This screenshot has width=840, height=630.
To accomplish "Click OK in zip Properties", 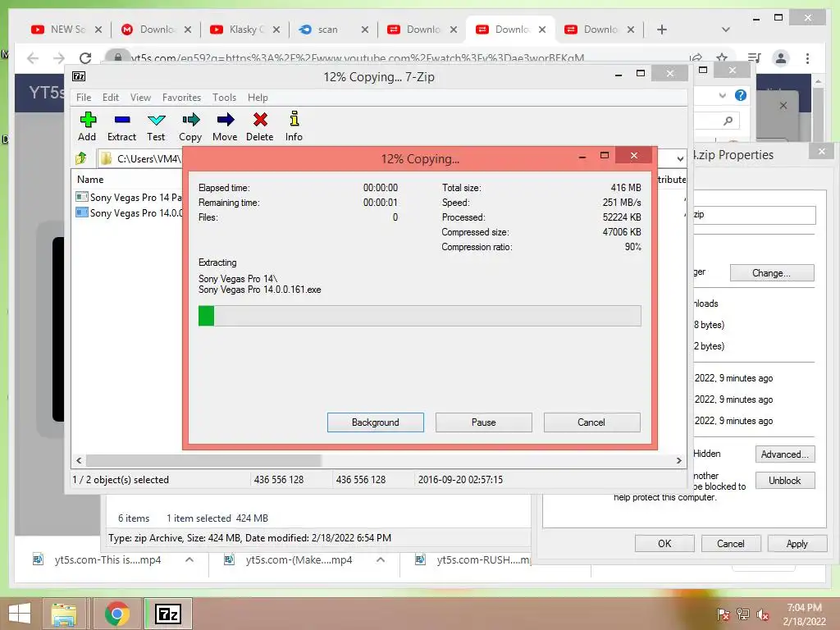I will [664, 544].
